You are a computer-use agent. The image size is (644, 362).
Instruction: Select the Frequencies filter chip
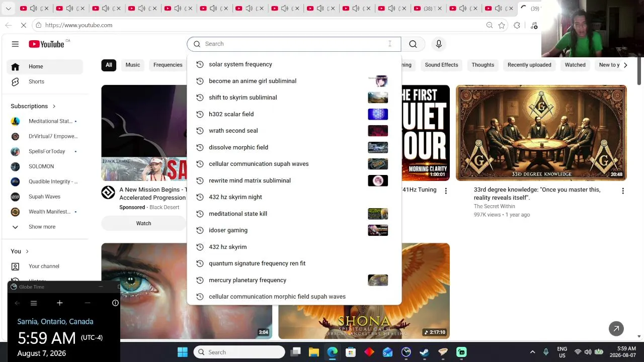click(x=168, y=65)
